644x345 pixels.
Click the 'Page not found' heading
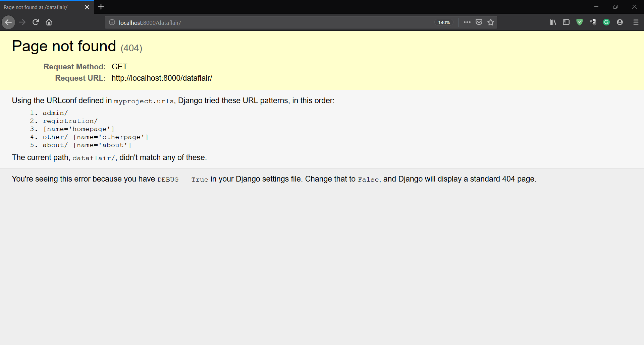(64, 46)
